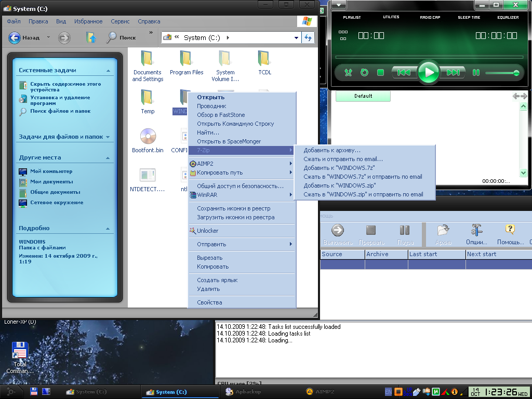Viewport: 532px width, 399px height.
Task: Collapse the Системные задачи section
Action: point(109,70)
